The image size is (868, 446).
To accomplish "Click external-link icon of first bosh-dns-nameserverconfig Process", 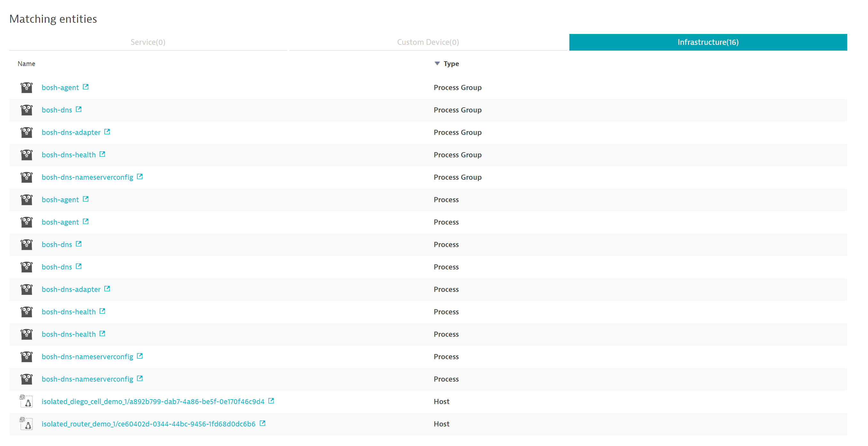I will 140,356.
